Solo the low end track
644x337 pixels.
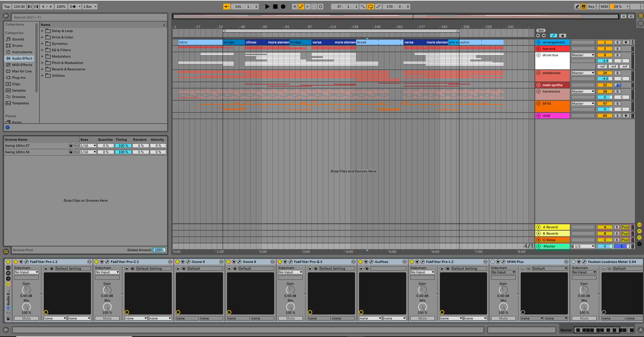click(617, 49)
